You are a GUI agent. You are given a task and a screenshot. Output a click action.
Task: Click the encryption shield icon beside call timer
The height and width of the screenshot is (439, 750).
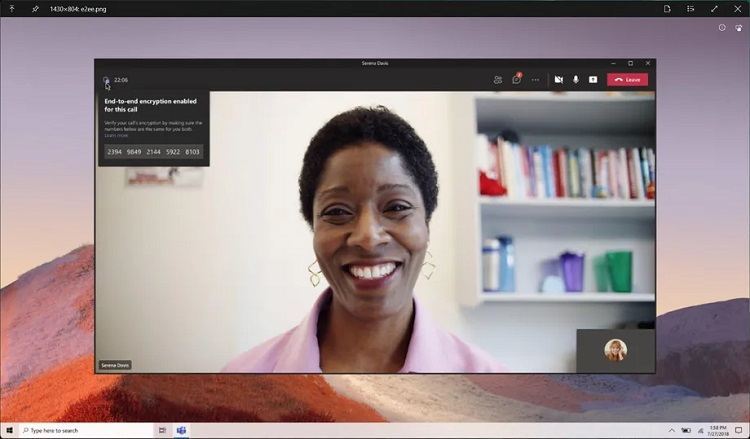tap(106, 79)
